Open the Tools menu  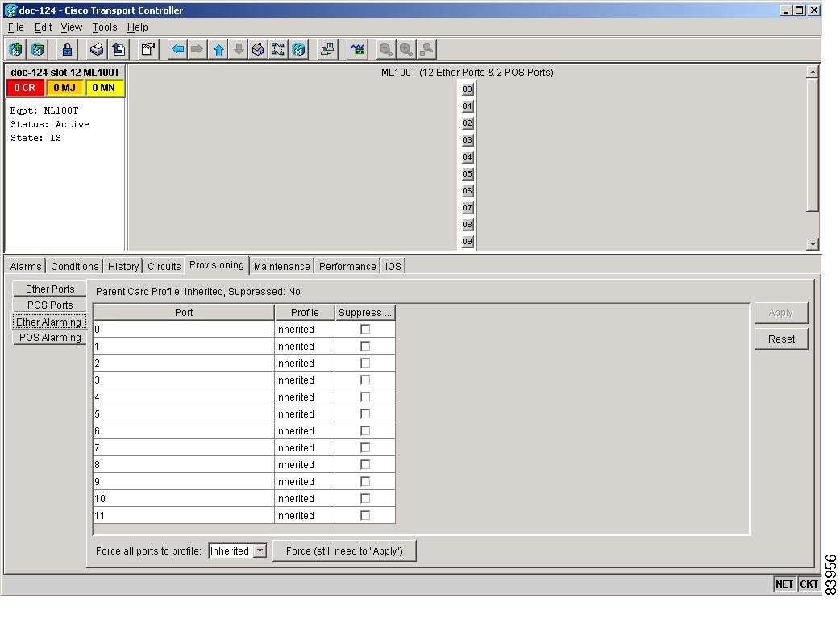(105, 27)
